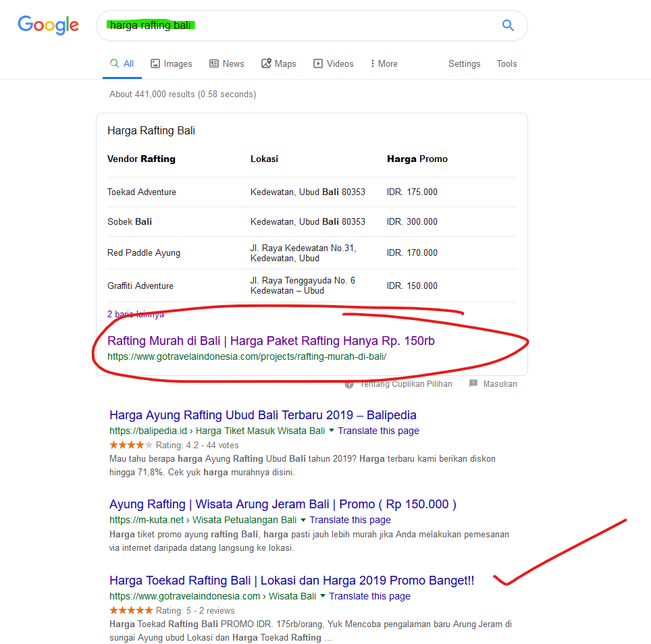Screen dimensions: 651x644
Task: Open search Tools
Action: point(506,63)
